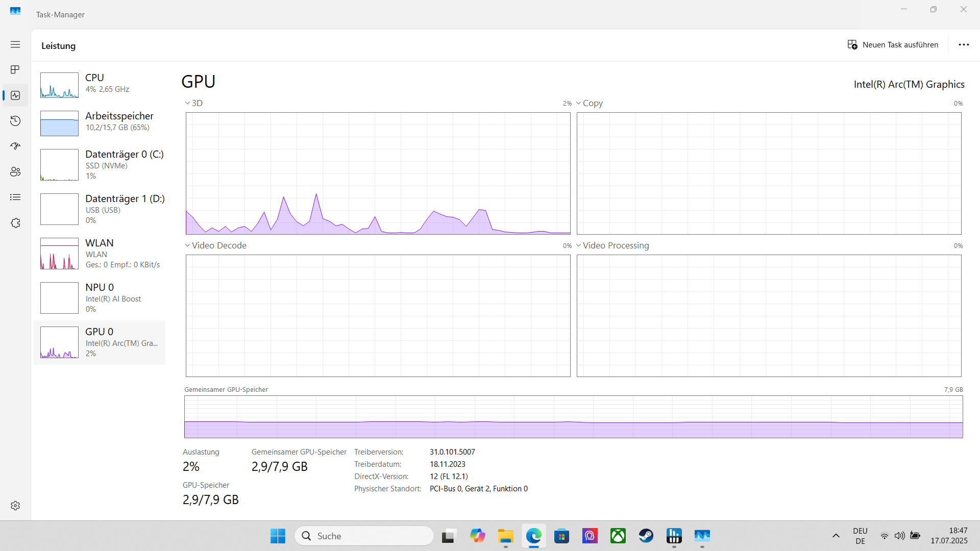Viewport: 980px width, 551px height.
Task: Open the Users page icon
Action: click(x=15, y=172)
